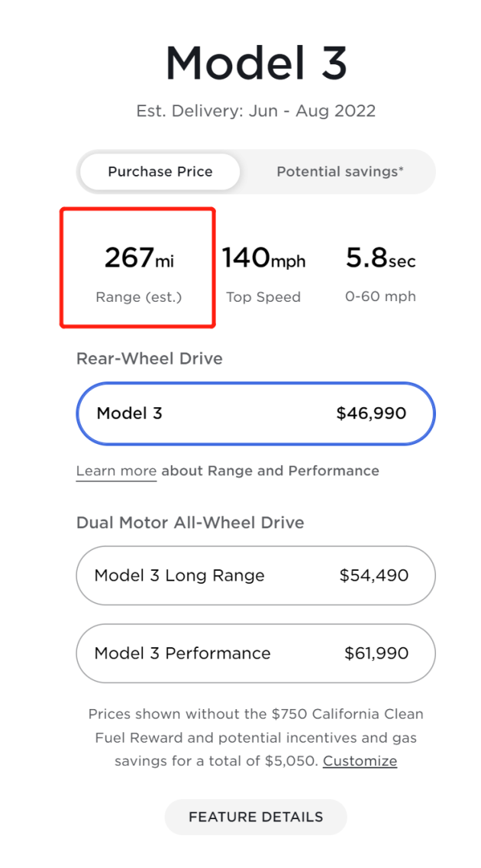
Task: Open the Learn more link
Action: coord(116,471)
